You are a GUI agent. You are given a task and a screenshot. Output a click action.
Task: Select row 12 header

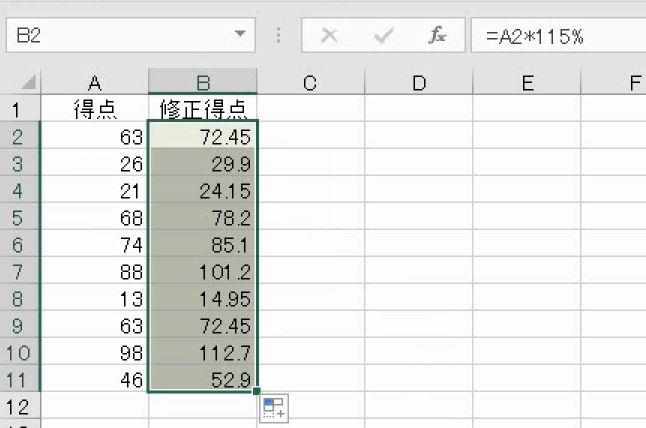pos(20,405)
